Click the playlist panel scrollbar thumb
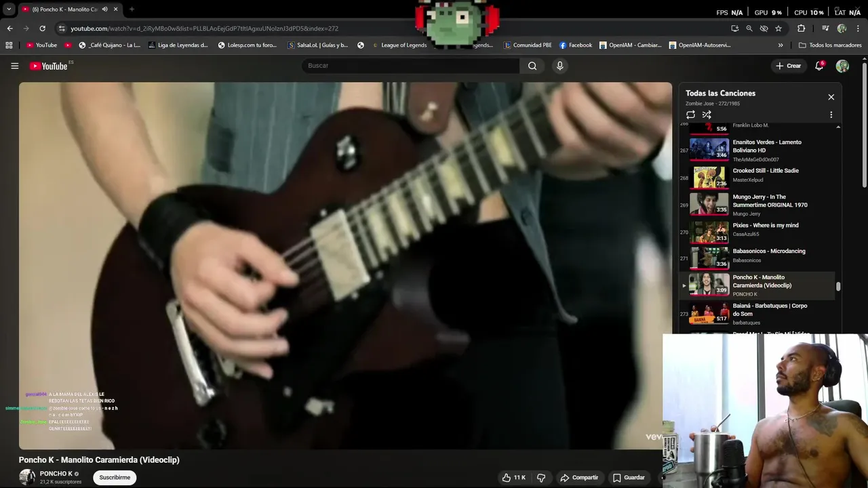868x488 pixels. click(838, 287)
